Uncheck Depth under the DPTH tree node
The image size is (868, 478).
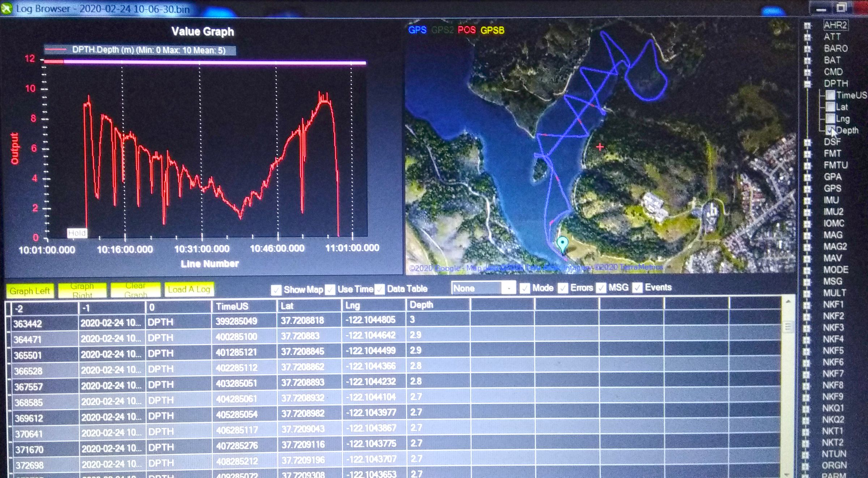[830, 131]
